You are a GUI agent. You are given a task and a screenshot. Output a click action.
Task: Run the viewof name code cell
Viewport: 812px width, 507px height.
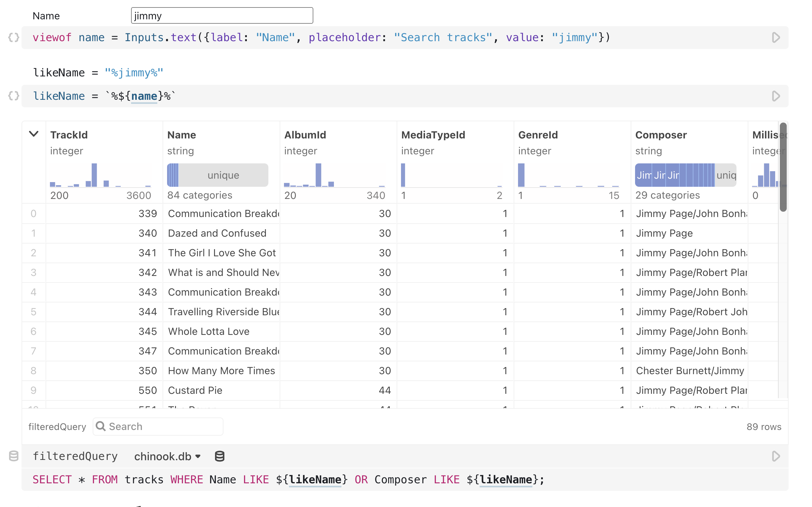[x=775, y=37]
